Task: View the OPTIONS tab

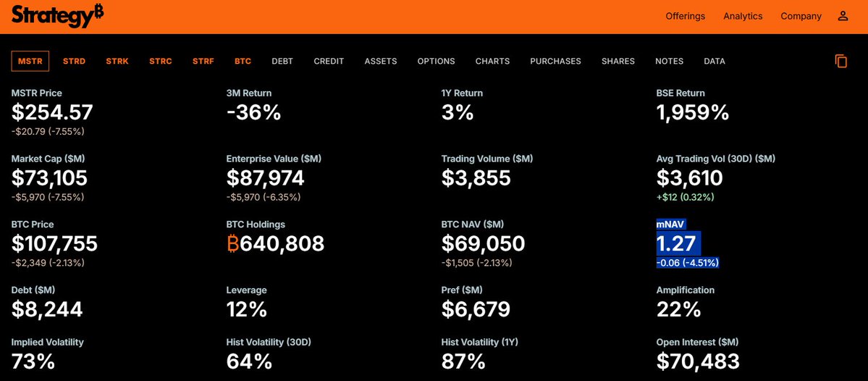Action: pos(436,62)
